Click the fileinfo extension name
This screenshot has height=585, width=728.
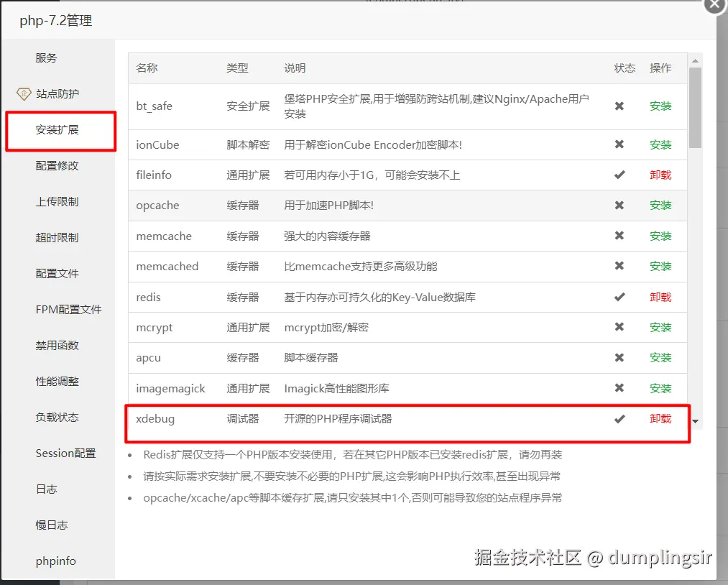154,175
